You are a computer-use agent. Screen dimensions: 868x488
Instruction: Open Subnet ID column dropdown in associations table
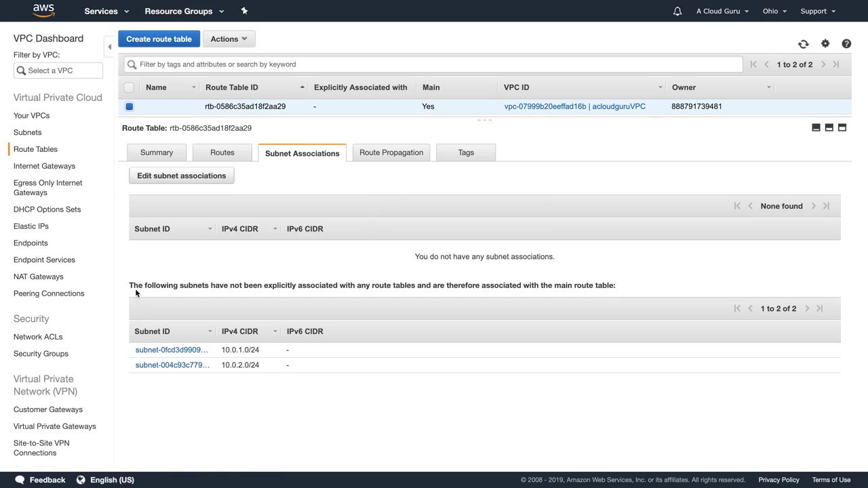210,229
